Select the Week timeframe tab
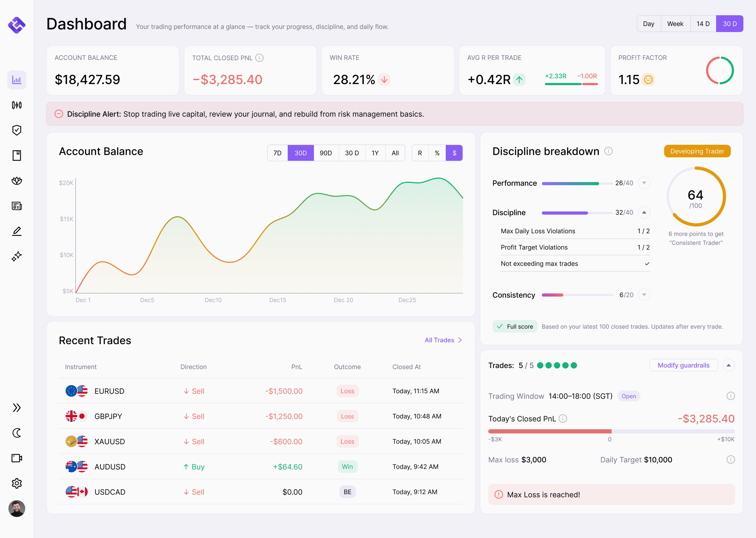Screen dimensions: 756x538 point(675,24)
